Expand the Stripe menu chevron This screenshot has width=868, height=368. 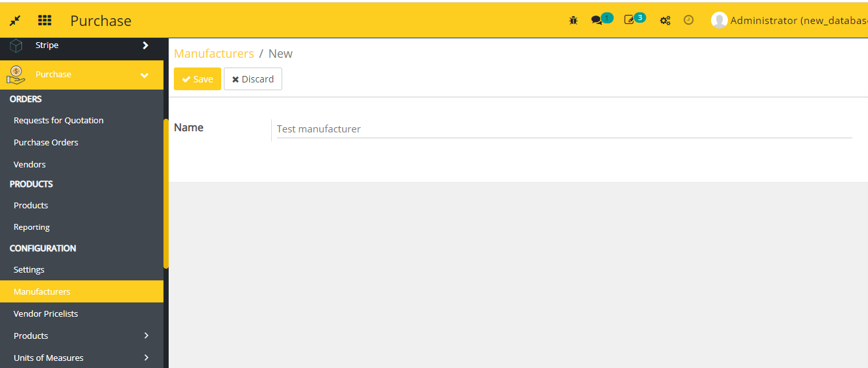[145, 45]
